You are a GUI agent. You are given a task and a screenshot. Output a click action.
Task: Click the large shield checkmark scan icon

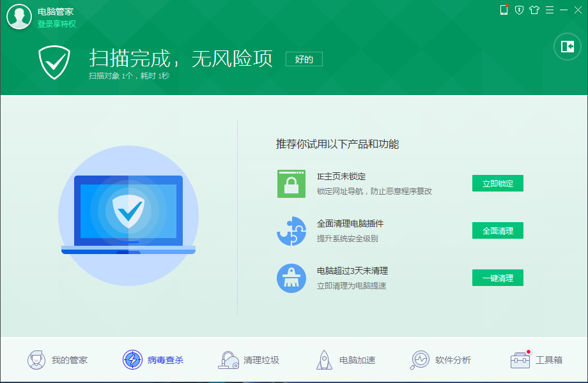(53, 62)
